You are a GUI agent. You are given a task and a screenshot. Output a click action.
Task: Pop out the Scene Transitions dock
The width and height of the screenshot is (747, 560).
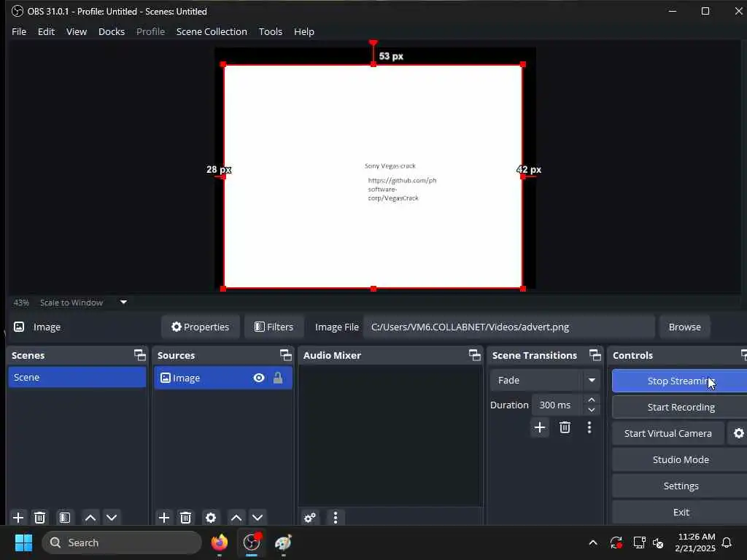point(595,355)
